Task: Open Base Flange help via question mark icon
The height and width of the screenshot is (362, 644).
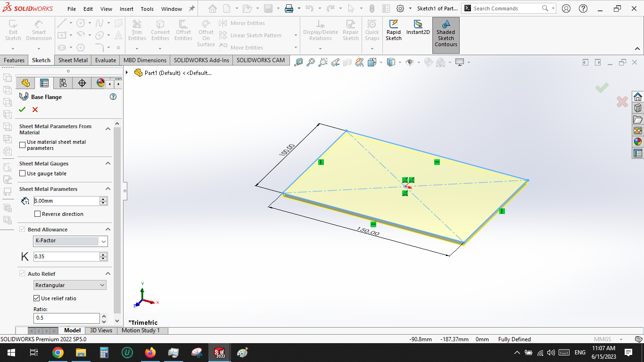Action: pyautogui.click(x=113, y=97)
